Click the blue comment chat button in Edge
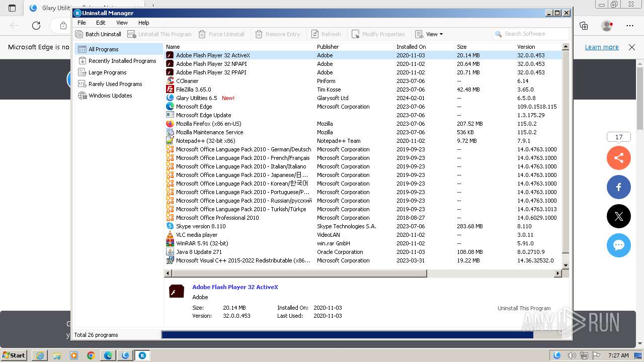Image resolution: width=644 pixels, height=362 pixels. 619,245
